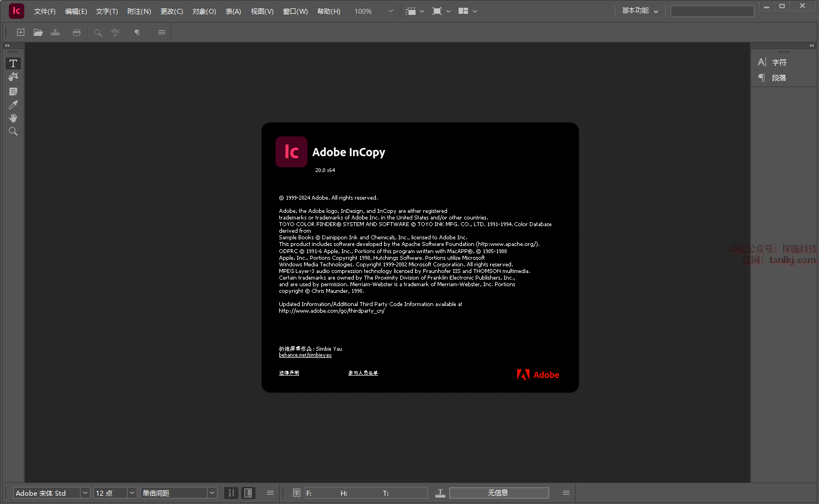Open the Adobe 宋体 Std font dropdown
The image size is (819, 504).
point(85,493)
